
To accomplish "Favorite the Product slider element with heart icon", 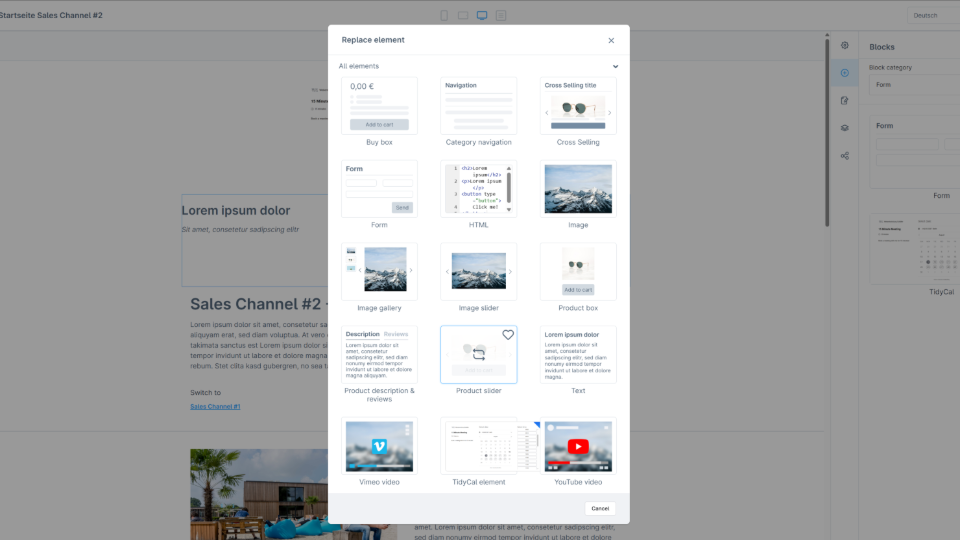I will coord(508,335).
